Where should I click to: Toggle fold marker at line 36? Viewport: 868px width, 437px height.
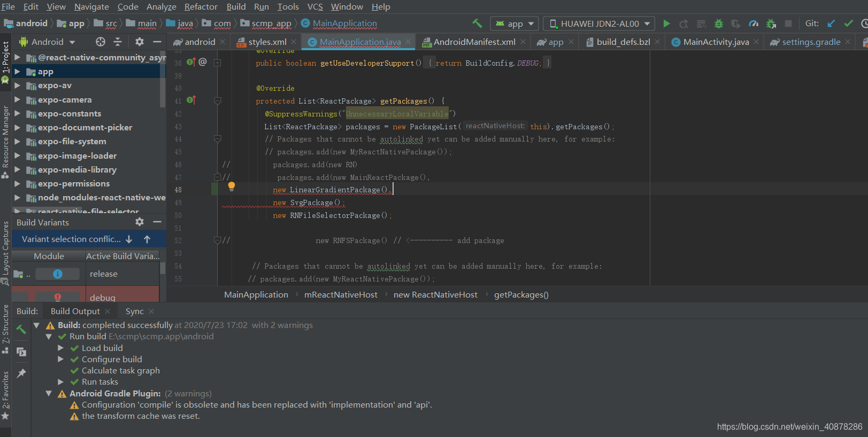(x=218, y=63)
